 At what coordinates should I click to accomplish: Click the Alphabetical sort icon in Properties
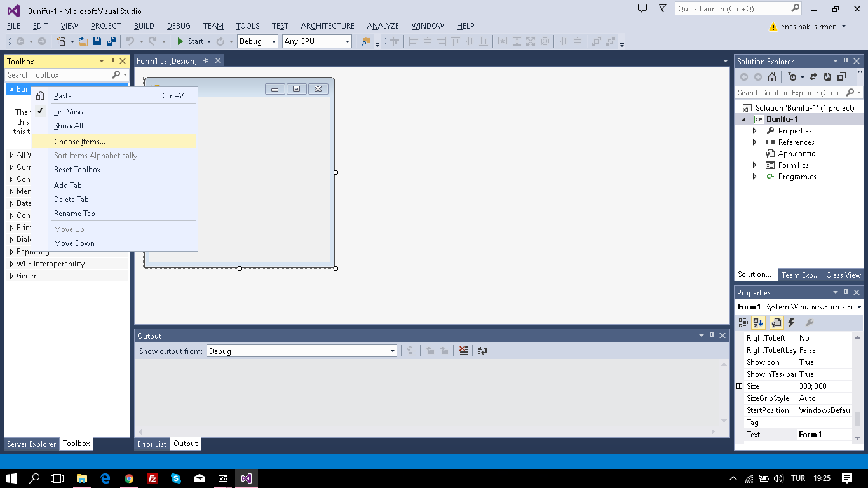point(757,323)
